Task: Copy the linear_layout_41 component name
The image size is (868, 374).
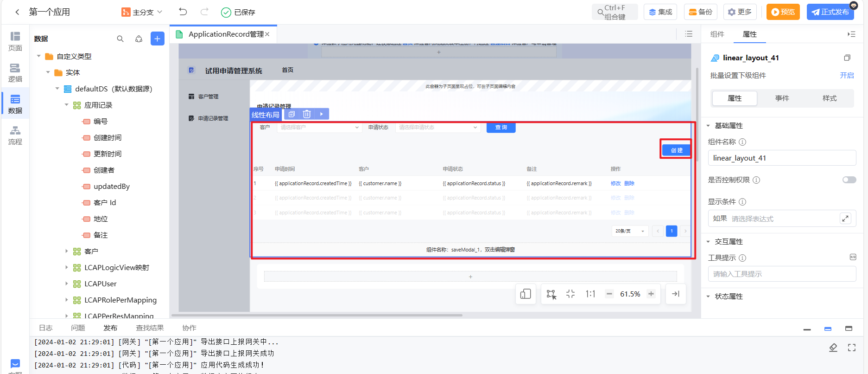Action: tap(847, 58)
